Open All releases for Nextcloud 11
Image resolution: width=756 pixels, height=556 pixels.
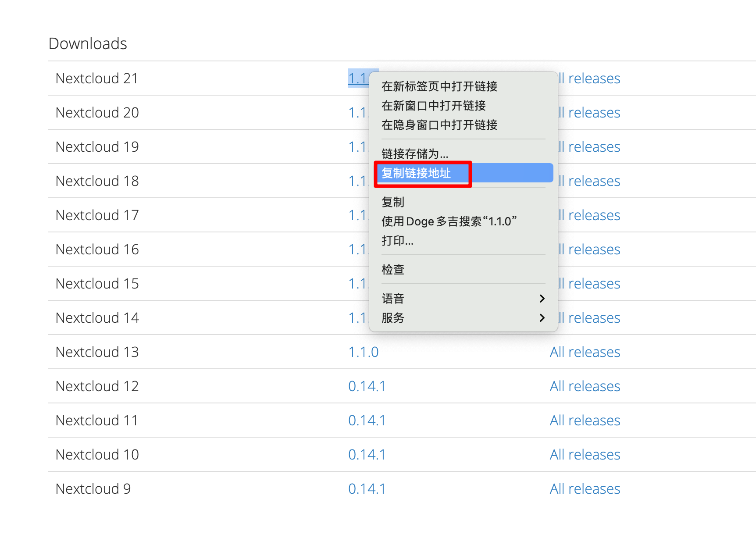coord(585,421)
